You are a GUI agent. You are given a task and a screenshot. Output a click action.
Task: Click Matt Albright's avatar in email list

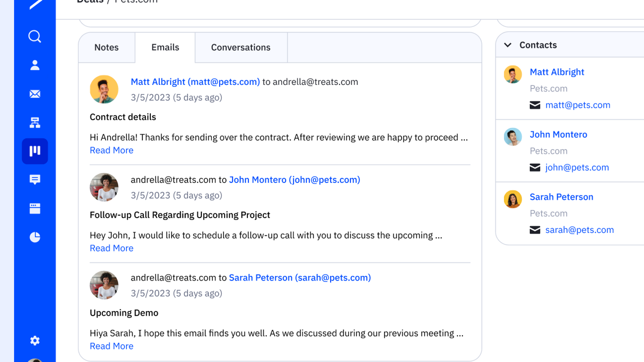click(104, 89)
